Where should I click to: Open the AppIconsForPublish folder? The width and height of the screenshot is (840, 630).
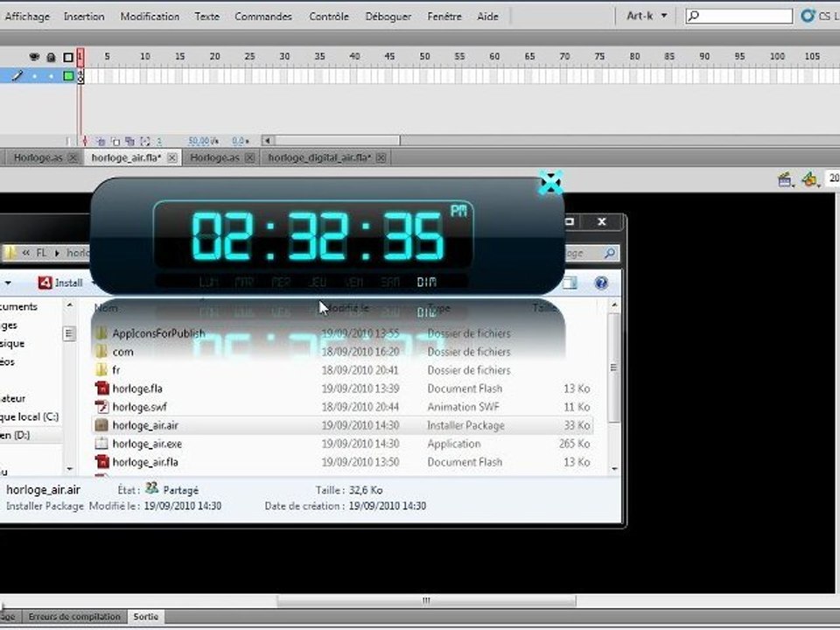click(158, 333)
